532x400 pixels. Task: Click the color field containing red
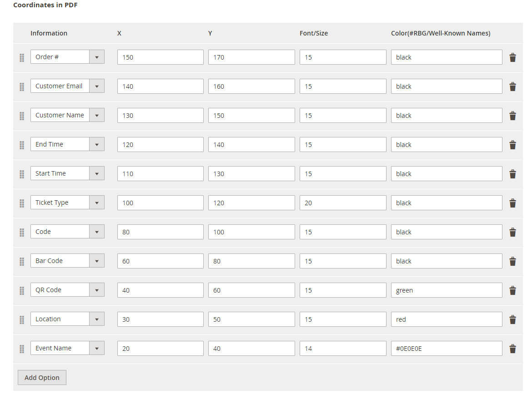coord(447,319)
